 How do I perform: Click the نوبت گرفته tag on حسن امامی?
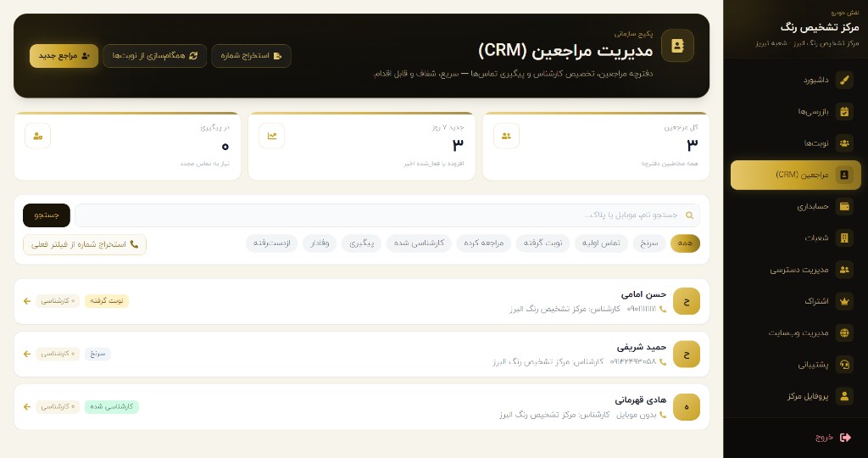[107, 301]
